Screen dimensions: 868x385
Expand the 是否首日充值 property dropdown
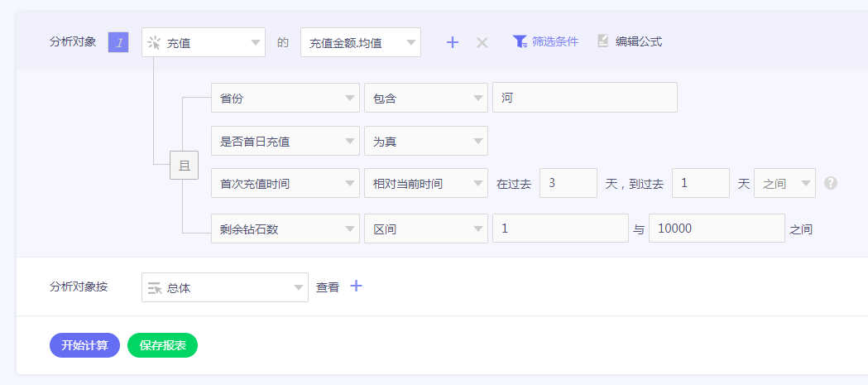tap(285, 141)
